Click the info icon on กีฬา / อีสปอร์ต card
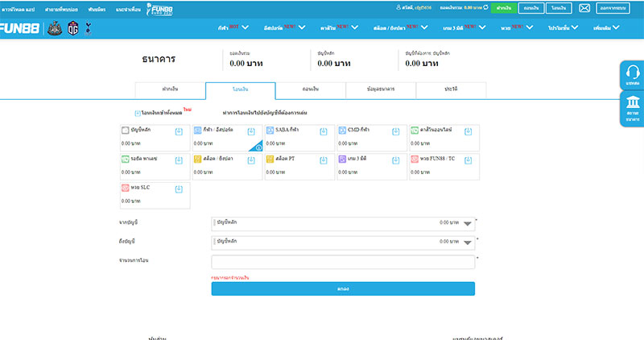The height and width of the screenshot is (340, 644). pos(258,146)
